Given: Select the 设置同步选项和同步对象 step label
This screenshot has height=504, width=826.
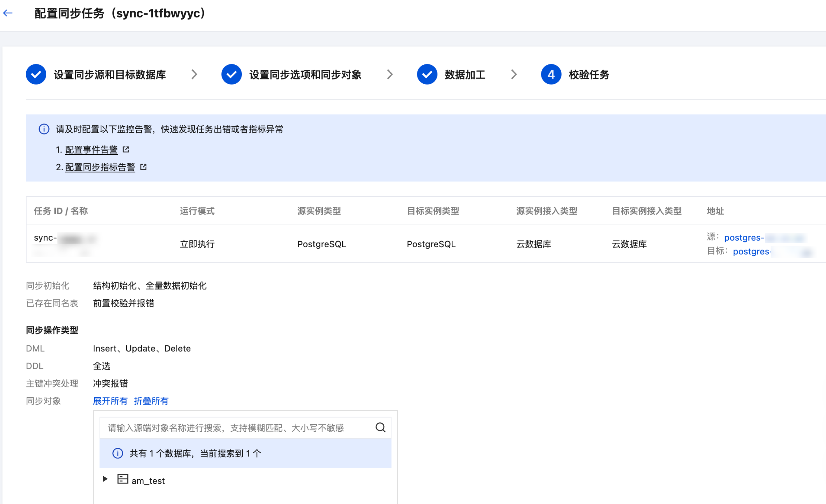Looking at the screenshot, I should coord(305,75).
